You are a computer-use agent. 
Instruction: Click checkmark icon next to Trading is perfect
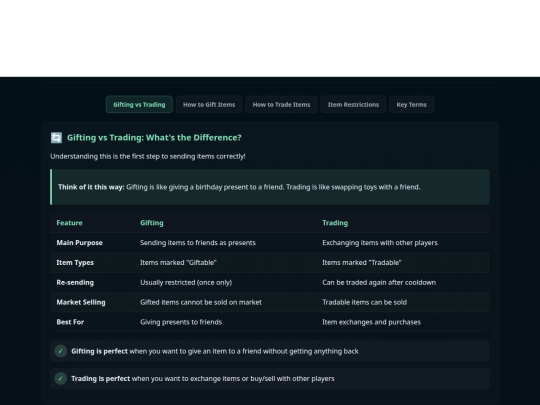coord(61,378)
